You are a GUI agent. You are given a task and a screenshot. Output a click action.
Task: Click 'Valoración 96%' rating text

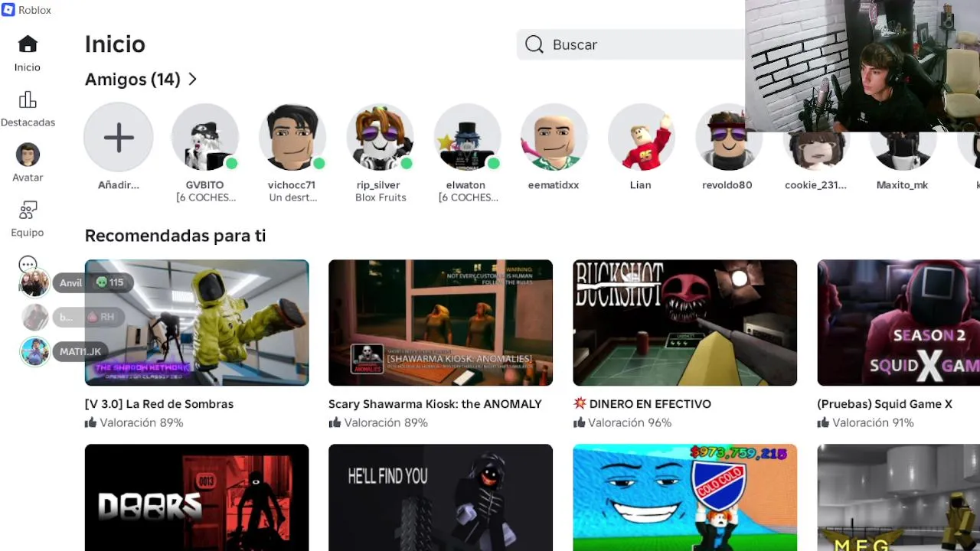(x=629, y=422)
